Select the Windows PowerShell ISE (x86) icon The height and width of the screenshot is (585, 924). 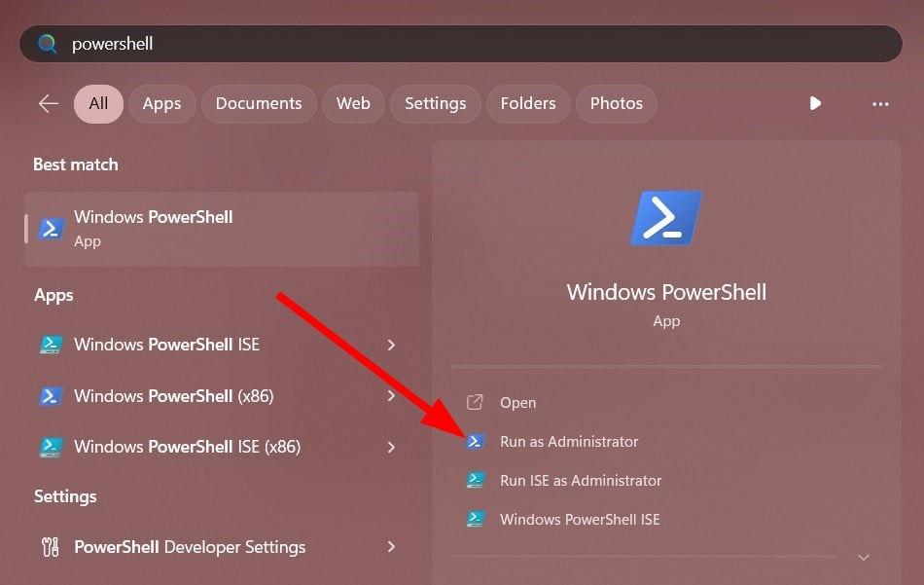tap(52, 447)
